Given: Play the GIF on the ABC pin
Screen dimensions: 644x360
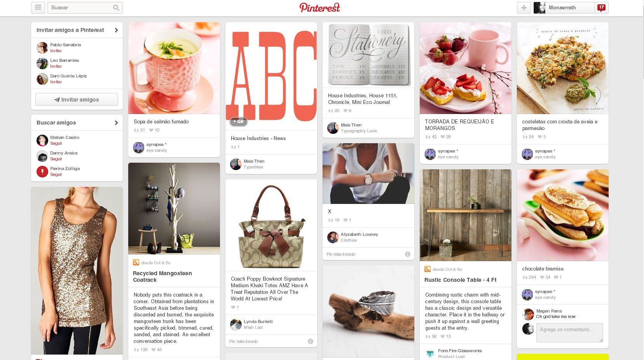Looking at the screenshot, I should (239, 121).
